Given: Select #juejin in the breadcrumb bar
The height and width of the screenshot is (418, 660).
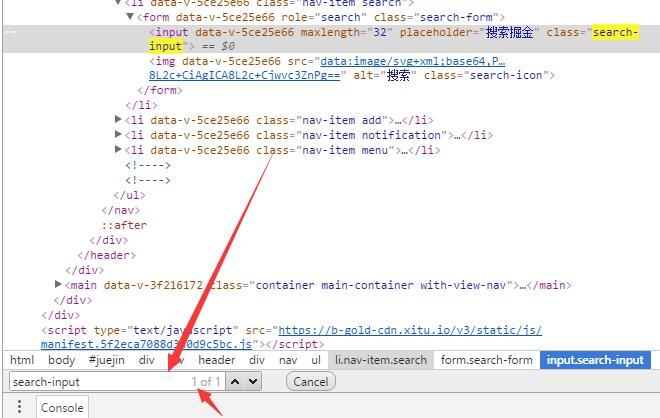Looking at the screenshot, I should 107,360.
